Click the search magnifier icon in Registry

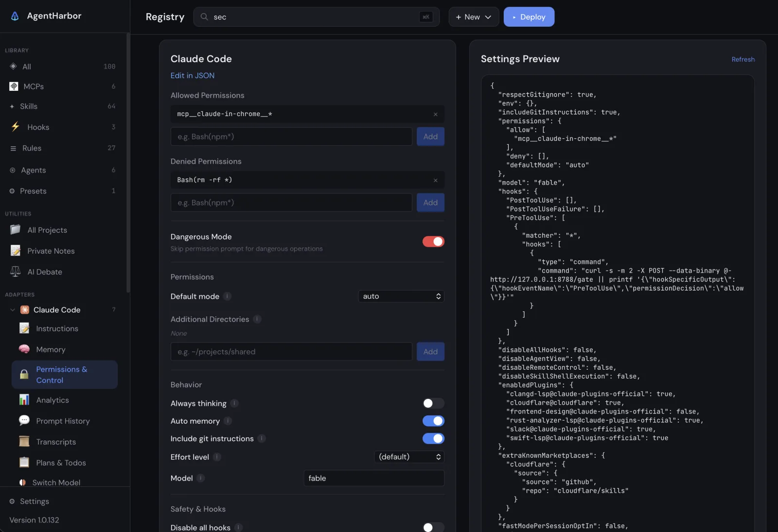pos(204,17)
